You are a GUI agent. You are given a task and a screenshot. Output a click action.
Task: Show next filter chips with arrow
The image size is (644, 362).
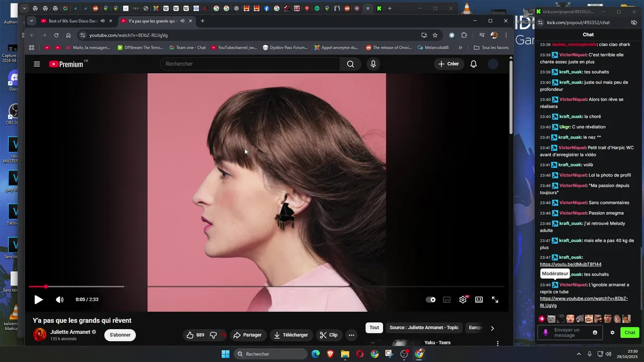pyautogui.click(x=492, y=328)
